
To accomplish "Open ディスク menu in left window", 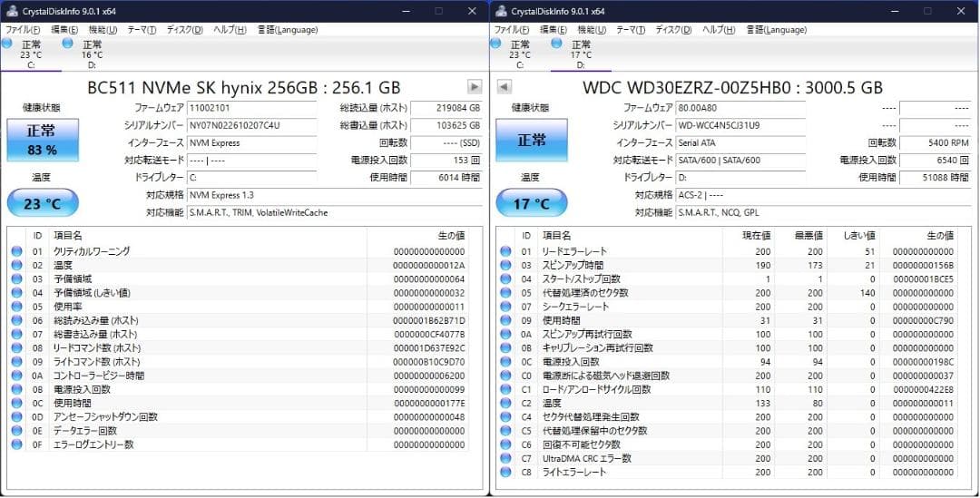I will 184,30.
